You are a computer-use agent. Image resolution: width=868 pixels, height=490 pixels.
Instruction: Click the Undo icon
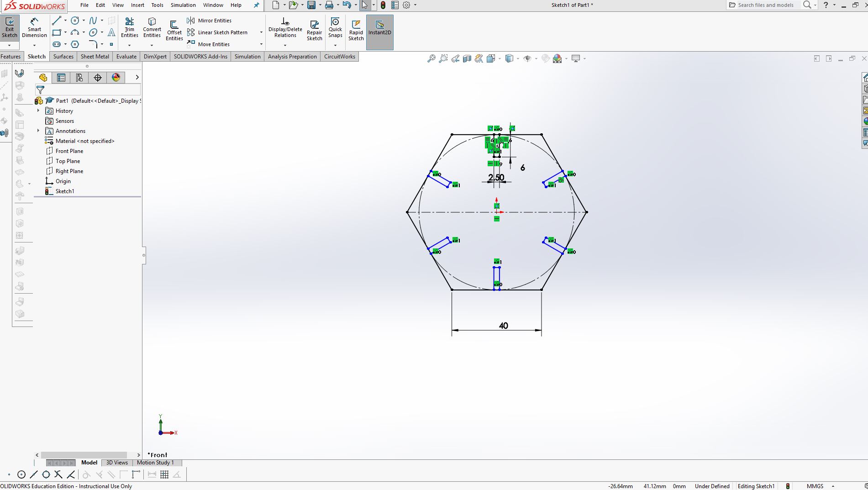point(347,5)
